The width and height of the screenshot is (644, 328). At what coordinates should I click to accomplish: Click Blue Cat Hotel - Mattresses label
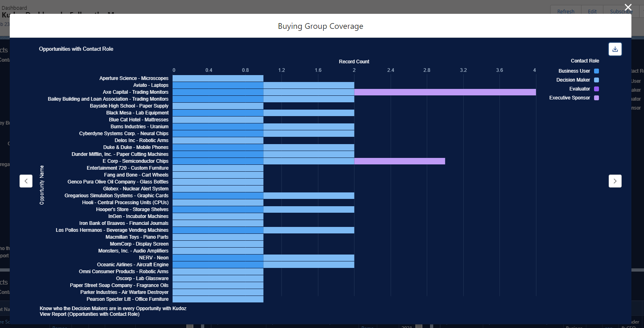coord(138,120)
